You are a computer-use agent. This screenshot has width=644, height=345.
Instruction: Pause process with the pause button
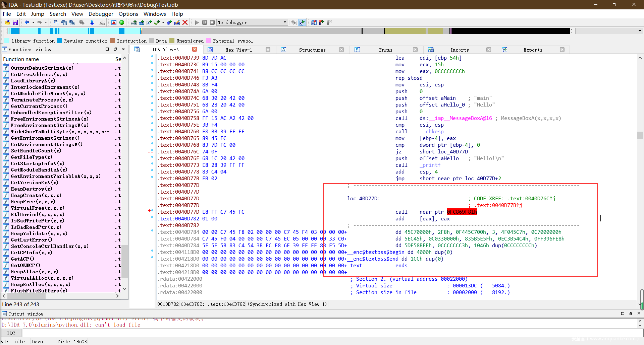205,22
